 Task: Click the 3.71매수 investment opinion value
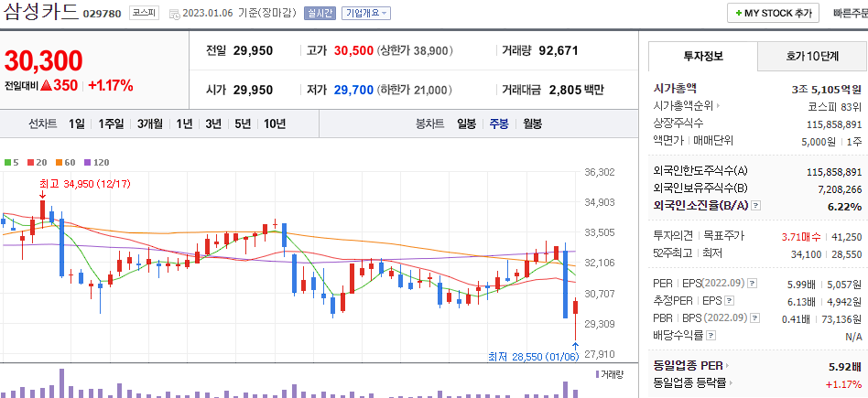pos(801,237)
